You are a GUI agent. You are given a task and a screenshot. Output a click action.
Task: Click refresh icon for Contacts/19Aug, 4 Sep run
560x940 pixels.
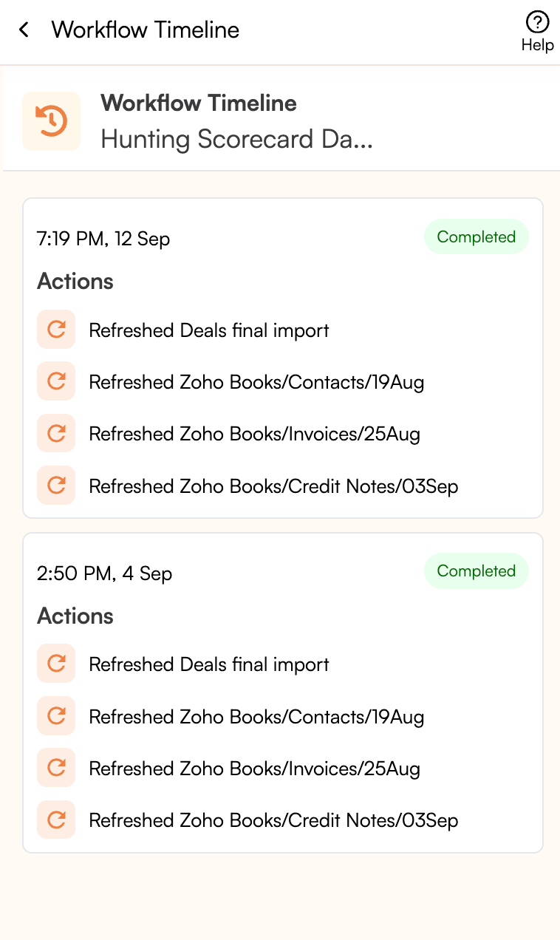tap(56, 716)
